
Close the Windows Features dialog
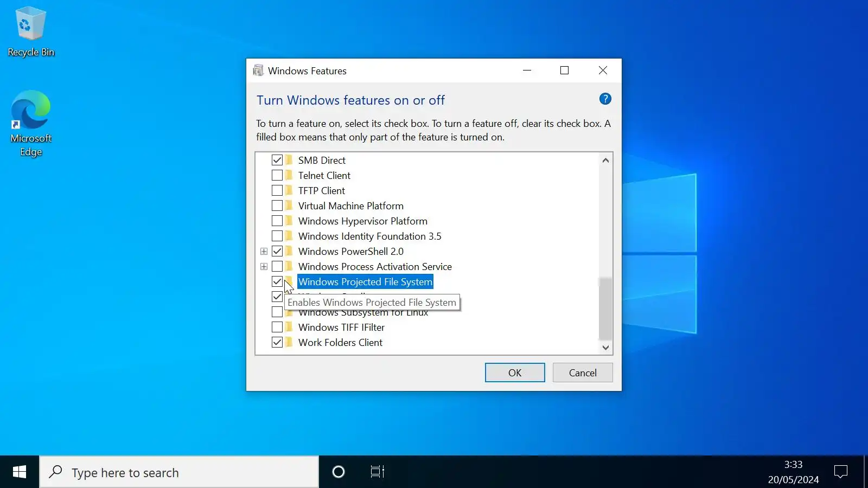pyautogui.click(x=603, y=70)
